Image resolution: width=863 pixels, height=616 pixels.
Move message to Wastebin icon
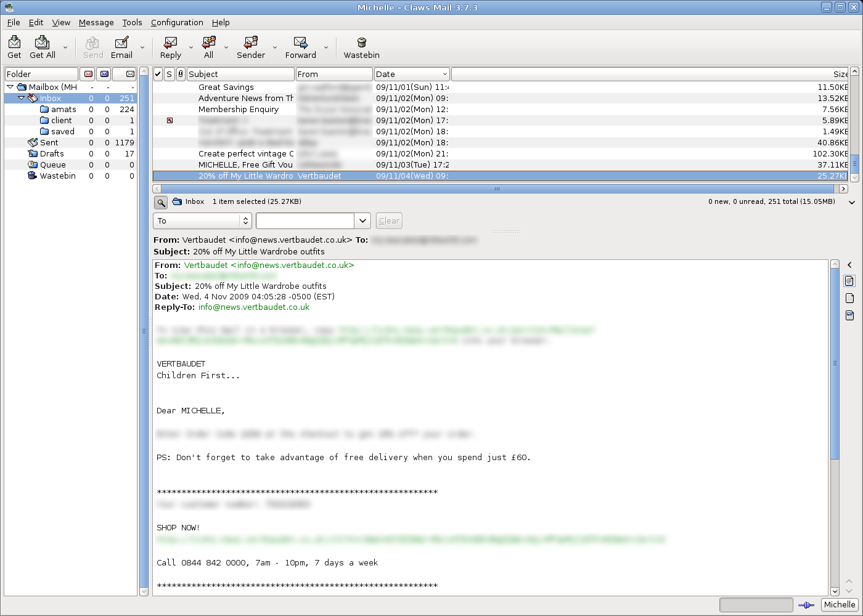point(362,42)
